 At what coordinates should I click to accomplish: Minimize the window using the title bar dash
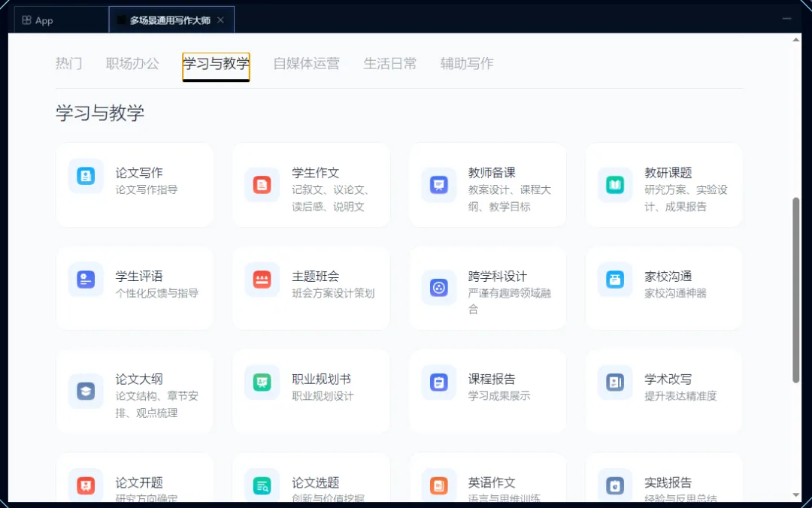coord(786,19)
